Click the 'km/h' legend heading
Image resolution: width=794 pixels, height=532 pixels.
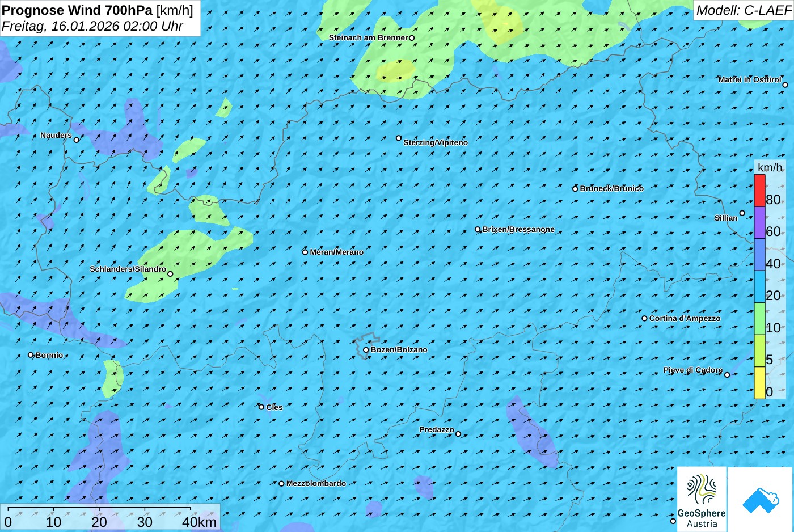[770, 167]
